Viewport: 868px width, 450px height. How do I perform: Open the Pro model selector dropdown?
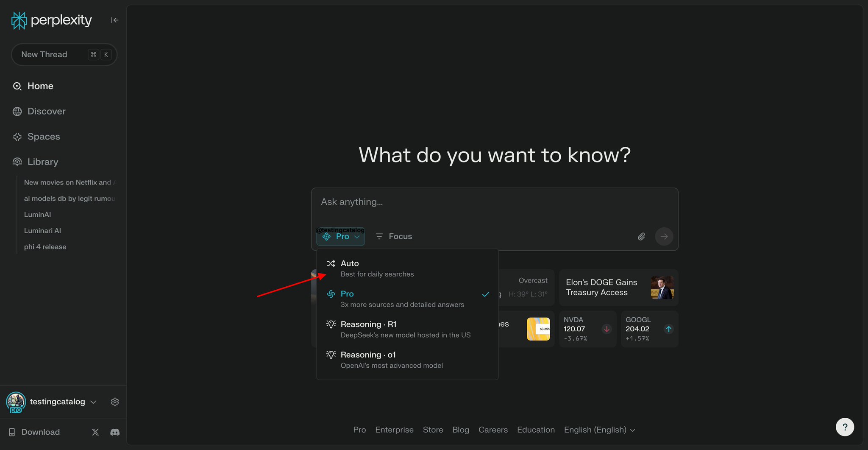coord(341,236)
